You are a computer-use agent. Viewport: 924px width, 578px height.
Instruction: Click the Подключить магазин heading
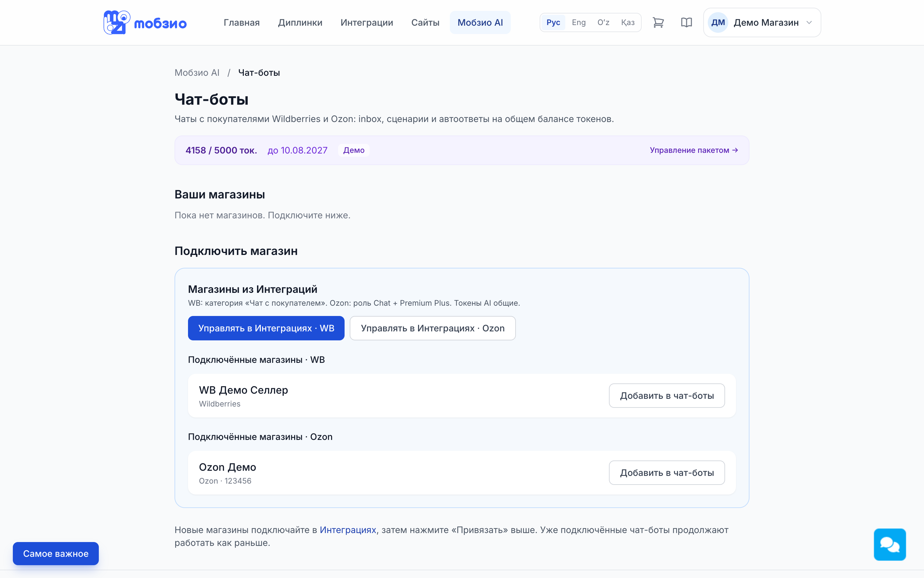(236, 251)
